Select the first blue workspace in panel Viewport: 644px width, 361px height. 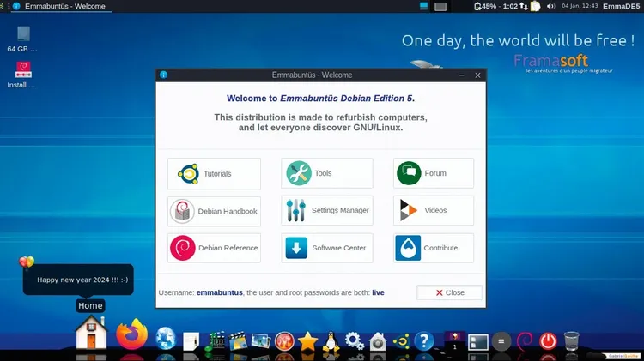click(x=423, y=6)
